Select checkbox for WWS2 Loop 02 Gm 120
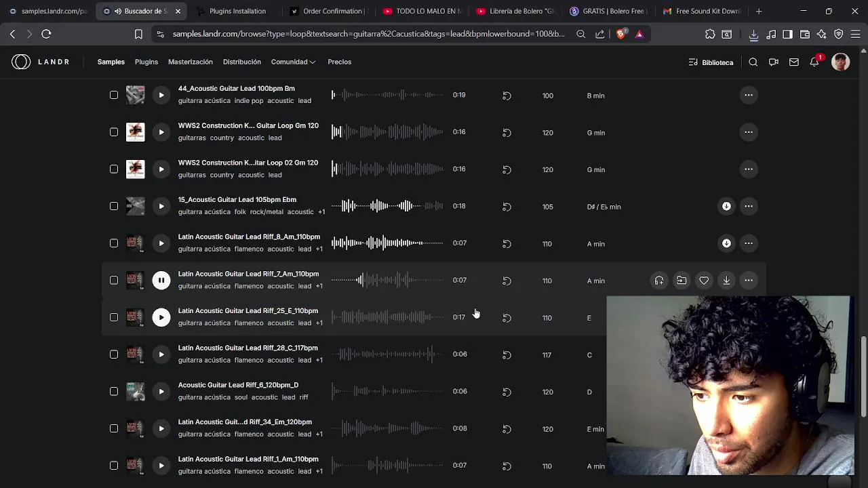The image size is (868, 488). tap(114, 169)
